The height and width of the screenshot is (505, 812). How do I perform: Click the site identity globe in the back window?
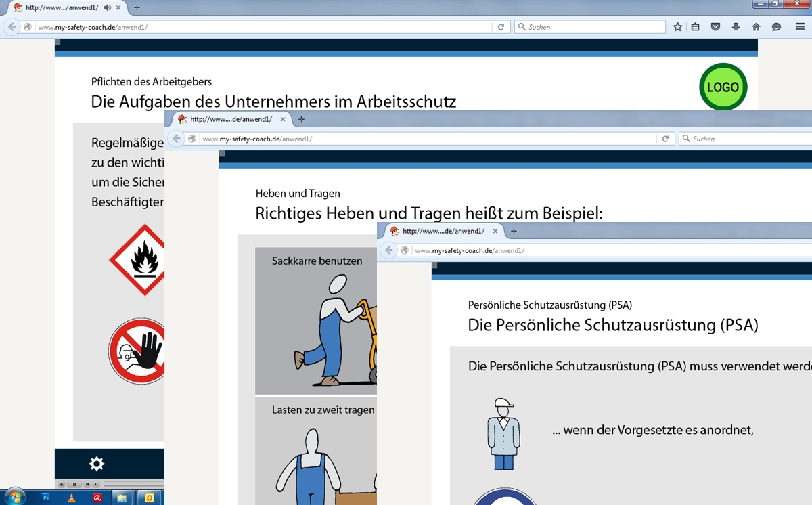pos(28,27)
